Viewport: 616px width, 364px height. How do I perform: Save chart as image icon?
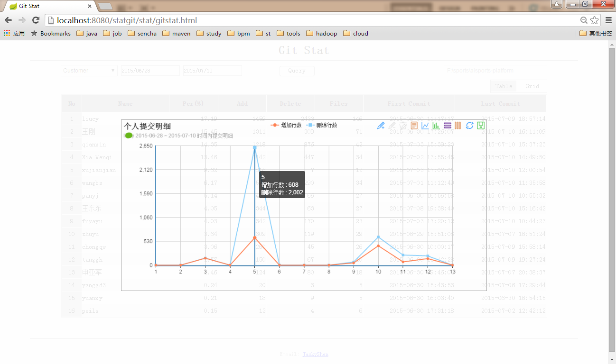[x=480, y=126]
